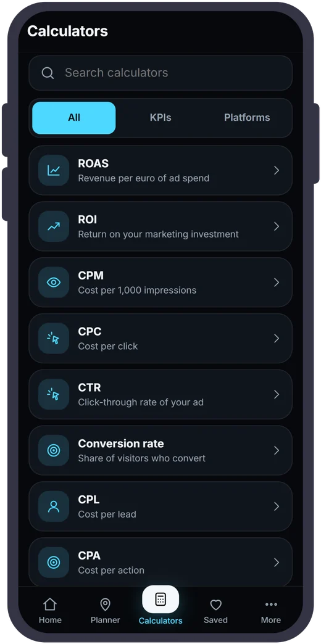Click the ROI trending arrow icon
Screen dimensions: 321x644
click(54, 226)
